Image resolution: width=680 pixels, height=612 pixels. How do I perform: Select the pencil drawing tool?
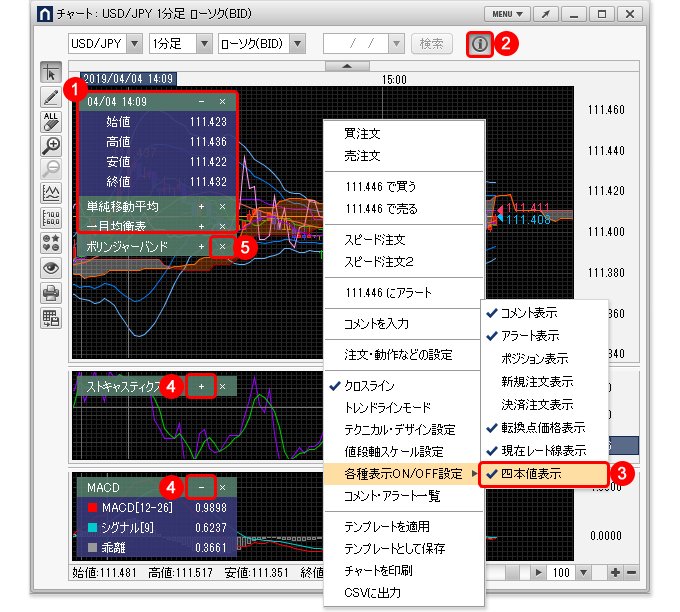pyautogui.click(x=51, y=98)
